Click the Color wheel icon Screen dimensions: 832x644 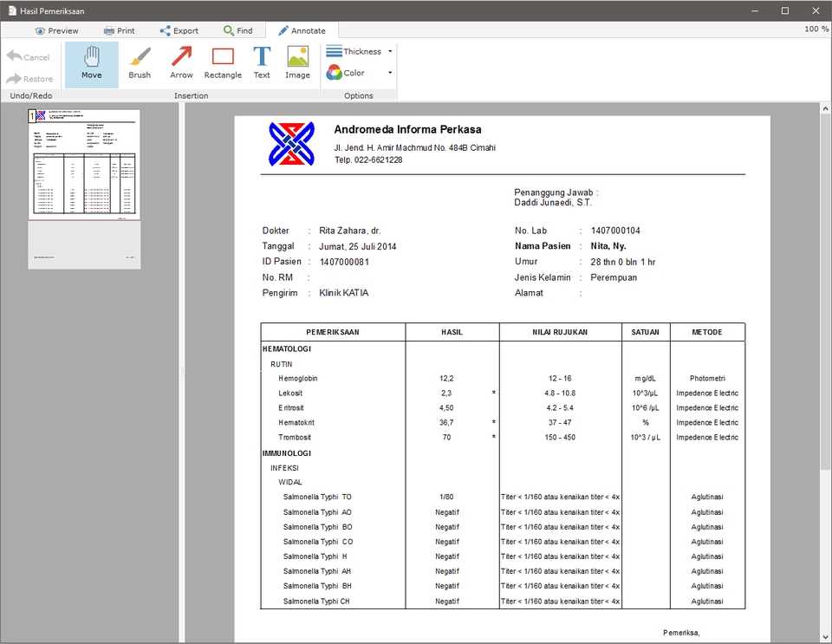334,73
